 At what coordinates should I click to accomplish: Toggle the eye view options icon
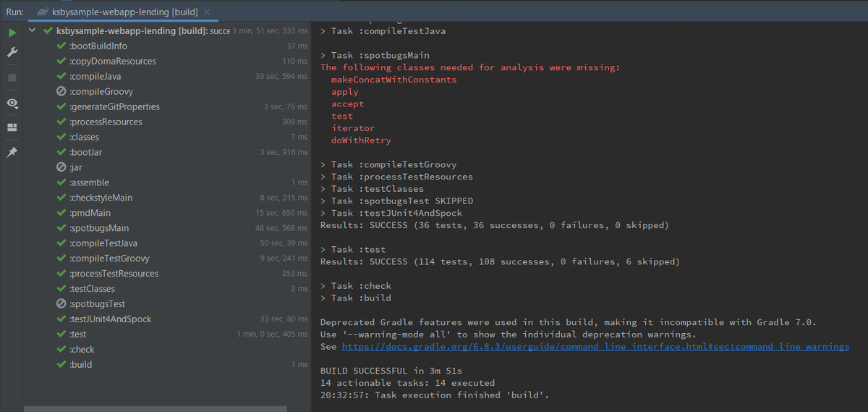click(12, 104)
